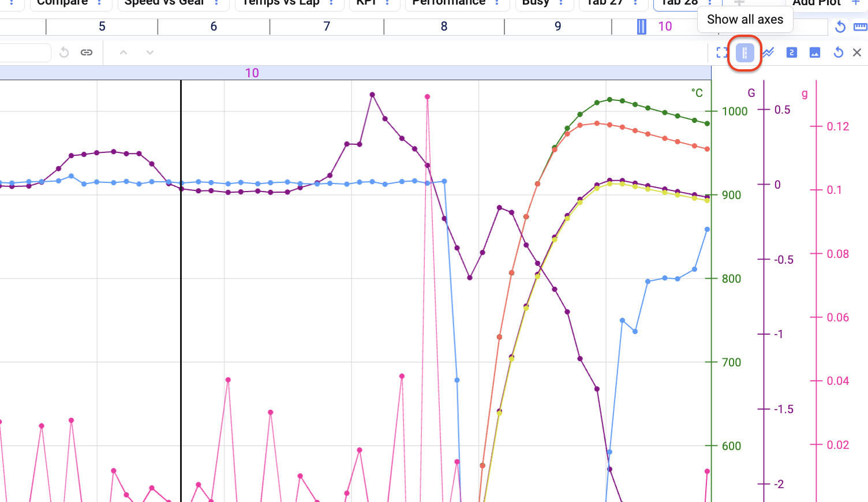Image resolution: width=868 pixels, height=502 pixels.
Task: Open the three-dot menu on KPI tab
Action: [388, 2]
